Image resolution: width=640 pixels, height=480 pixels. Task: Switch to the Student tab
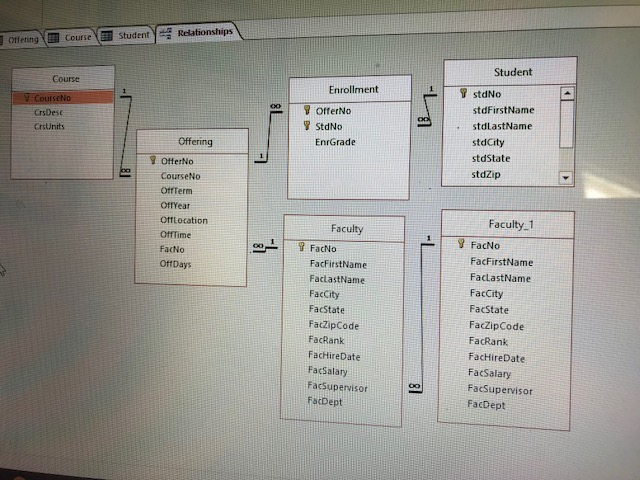tap(127, 36)
